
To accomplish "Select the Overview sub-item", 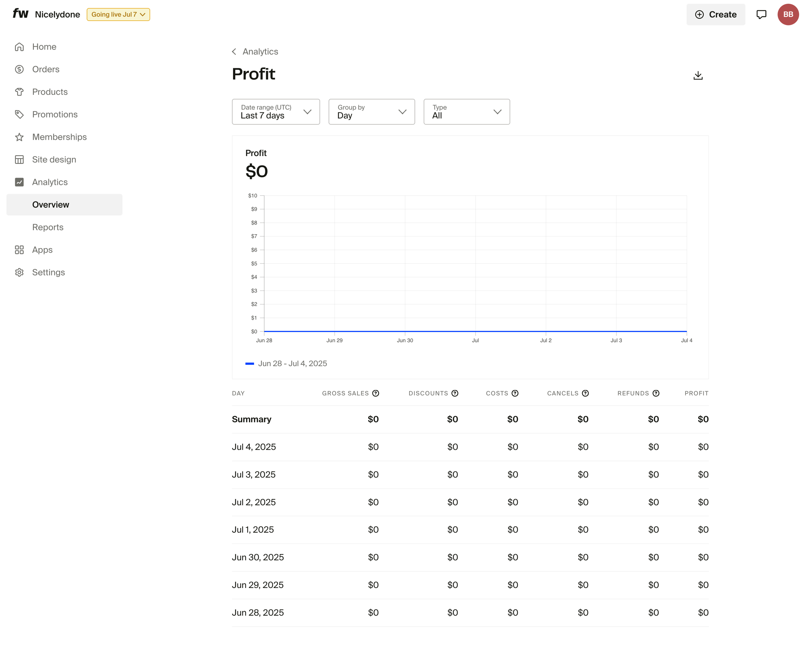I will tap(64, 205).
